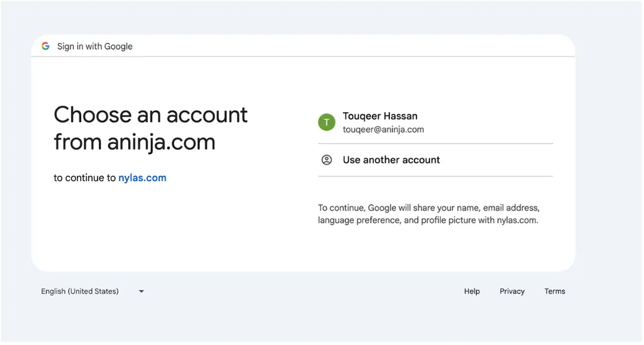Click the Google "G" logo
Screen dimensions: 644x345
pyautogui.click(x=45, y=46)
